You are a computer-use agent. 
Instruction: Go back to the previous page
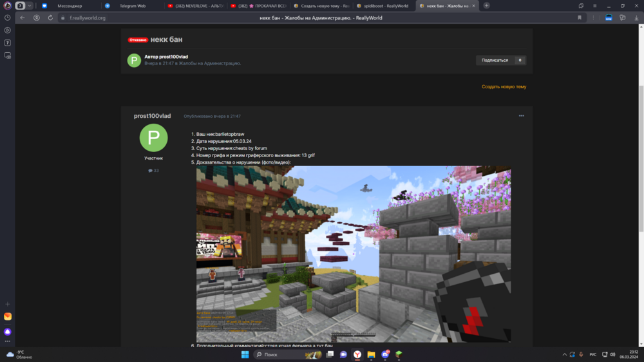coord(23,17)
